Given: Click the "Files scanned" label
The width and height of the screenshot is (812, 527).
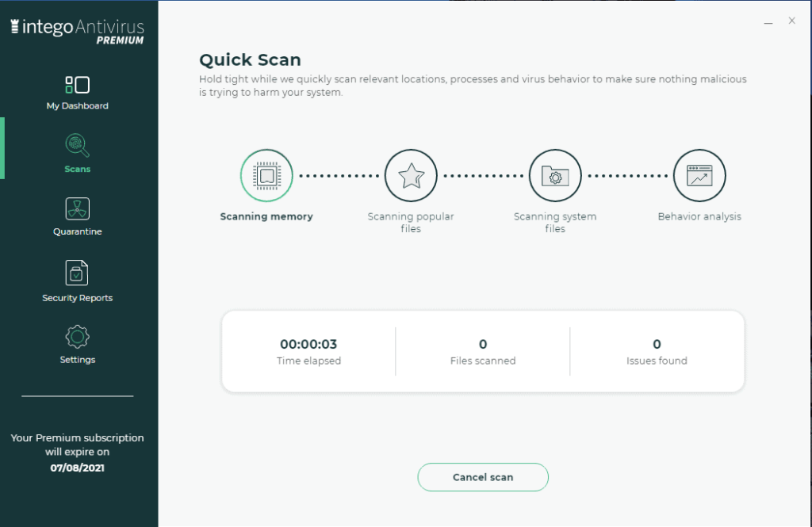Looking at the screenshot, I should (x=483, y=361).
